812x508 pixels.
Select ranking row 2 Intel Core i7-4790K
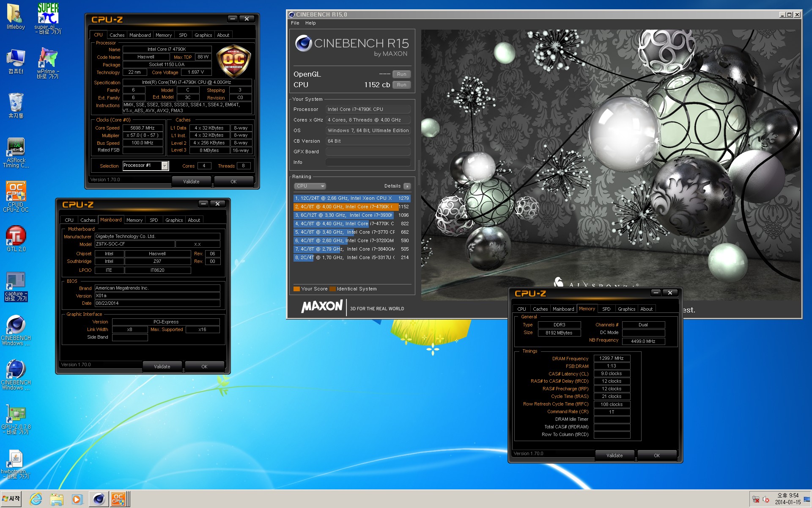click(x=352, y=207)
